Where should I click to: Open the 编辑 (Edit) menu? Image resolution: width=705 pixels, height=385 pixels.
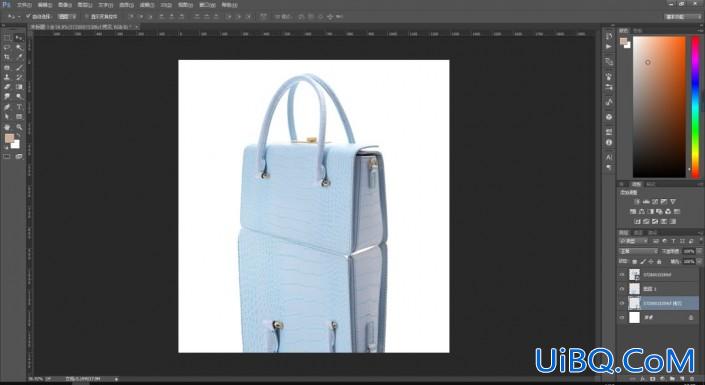[x=45, y=5]
